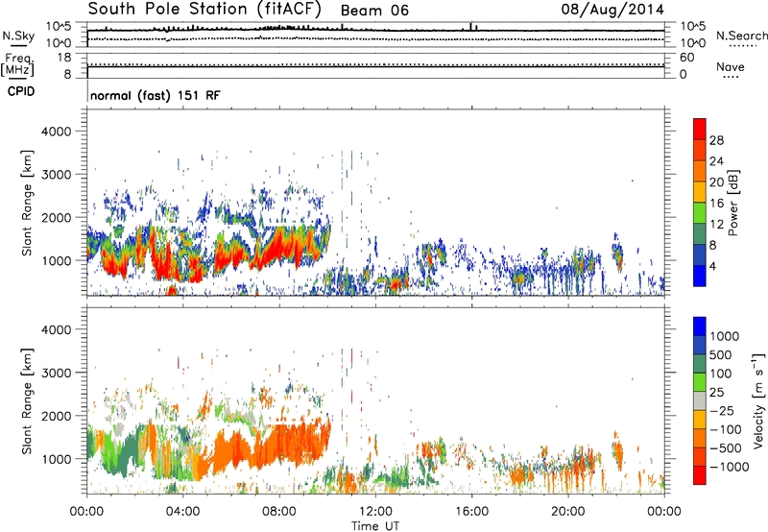
Task: Click the '2000' tick in velocity panel
Action: (x=57, y=417)
